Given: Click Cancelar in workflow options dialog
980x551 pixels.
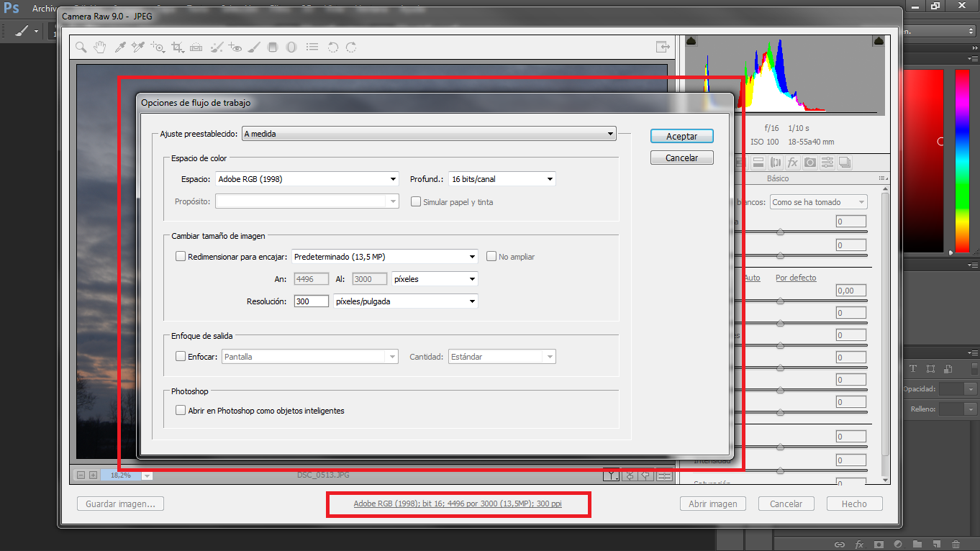Looking at the screenshot, I should (x=682, y=158).
